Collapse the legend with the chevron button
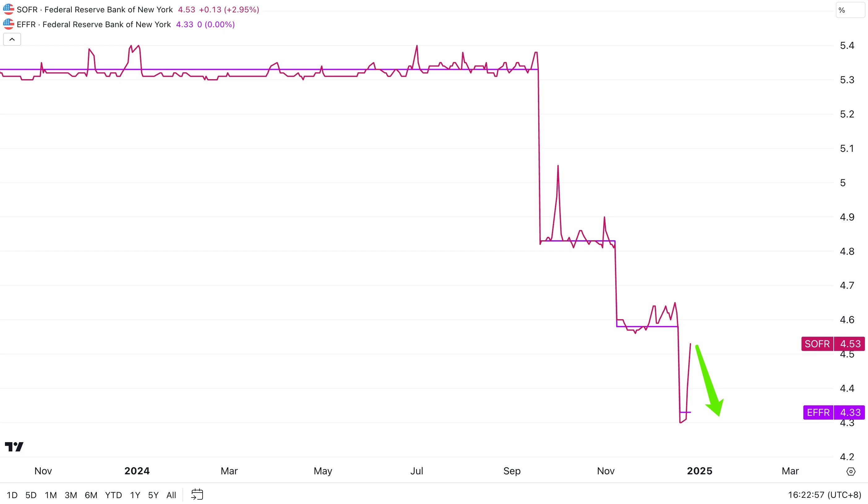Screen dimensions: 868x504 (12, 39)
